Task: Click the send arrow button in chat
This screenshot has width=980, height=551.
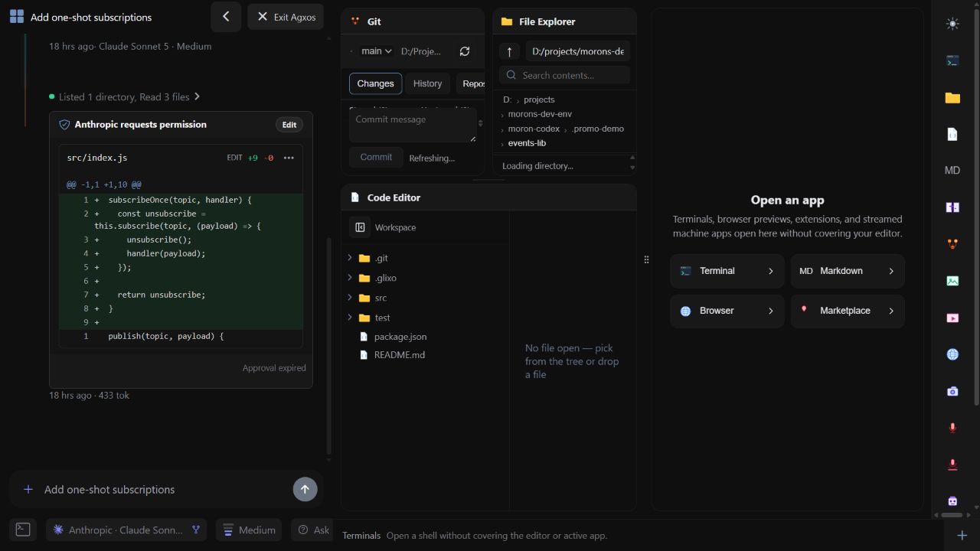Action: [x=305, y=489]
